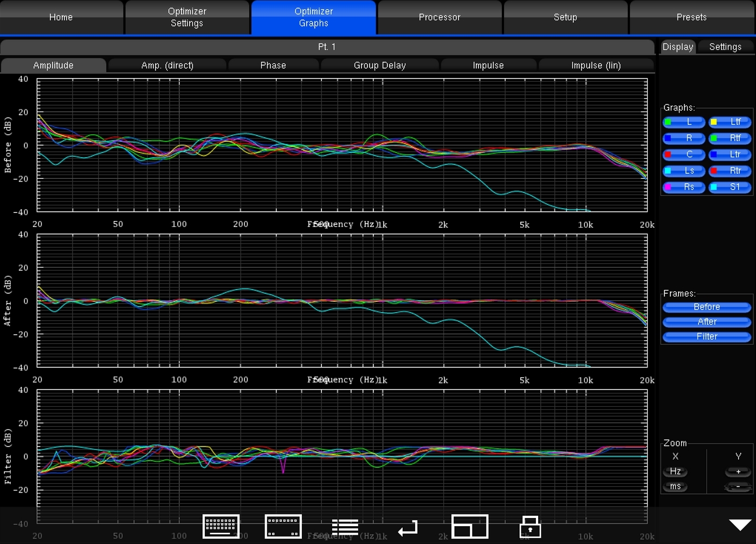The width and height of the screenshot is (756, 544).
Task: Switch to the Group Delay tab
Action: (379, 66)
